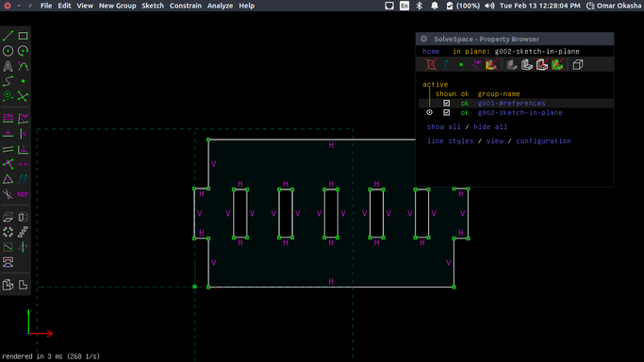Viewport: 644px width, 362px height.
Task: Toggle points visibility green dot icon
Action: pyautogui.click(x=461, y=64)
